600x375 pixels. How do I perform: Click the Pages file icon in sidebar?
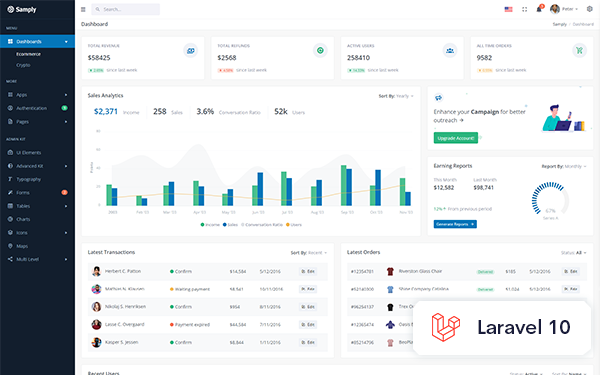click(x=10, y=121)
